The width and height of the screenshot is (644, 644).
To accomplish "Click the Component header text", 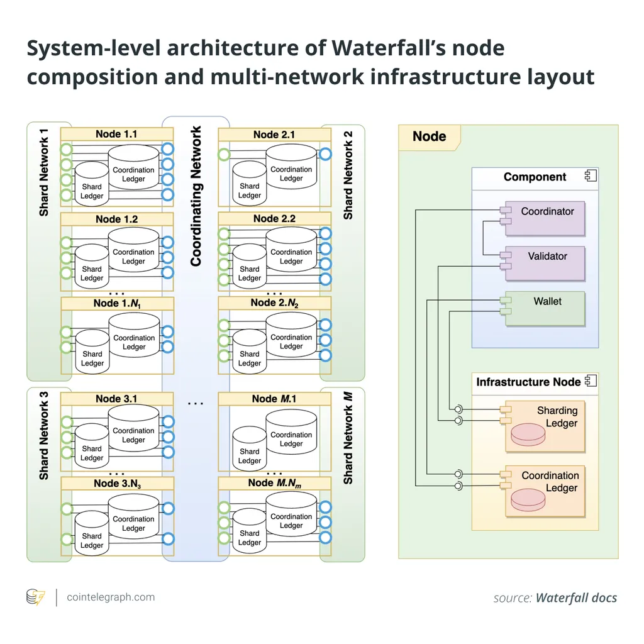I will coord(535,177).
